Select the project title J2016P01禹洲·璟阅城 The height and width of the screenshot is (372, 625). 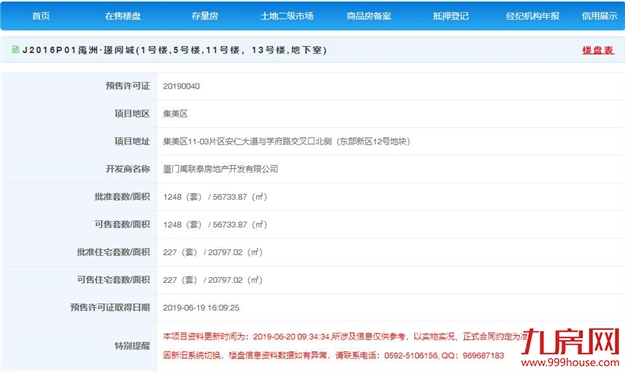click(x=175, y=50)
